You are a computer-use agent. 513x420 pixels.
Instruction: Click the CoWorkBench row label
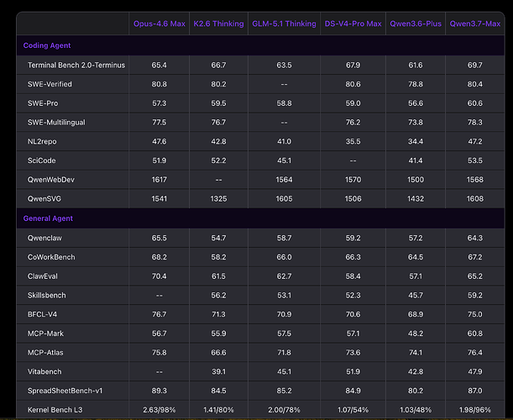(51, 257)
